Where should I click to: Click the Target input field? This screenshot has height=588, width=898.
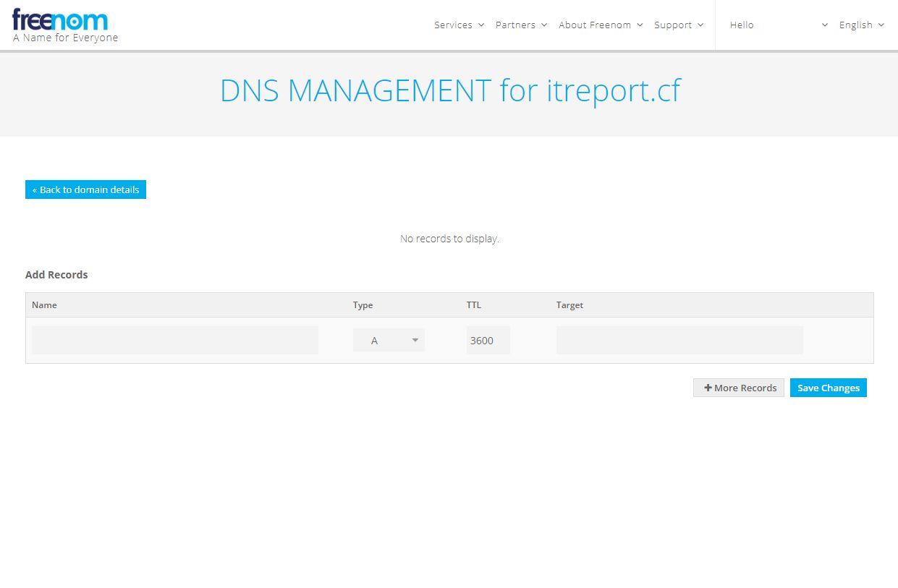[679, 340]
